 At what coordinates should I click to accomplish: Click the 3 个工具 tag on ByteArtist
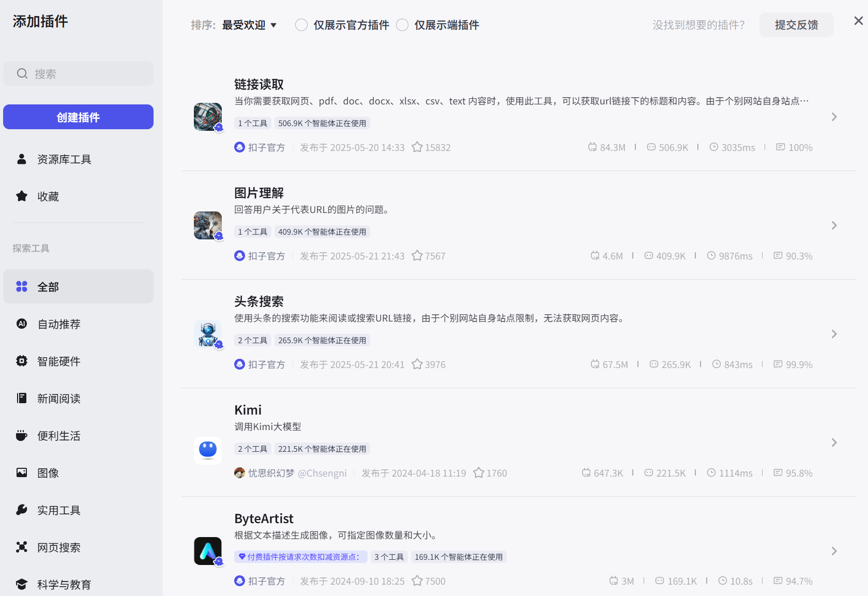point(389,557)
